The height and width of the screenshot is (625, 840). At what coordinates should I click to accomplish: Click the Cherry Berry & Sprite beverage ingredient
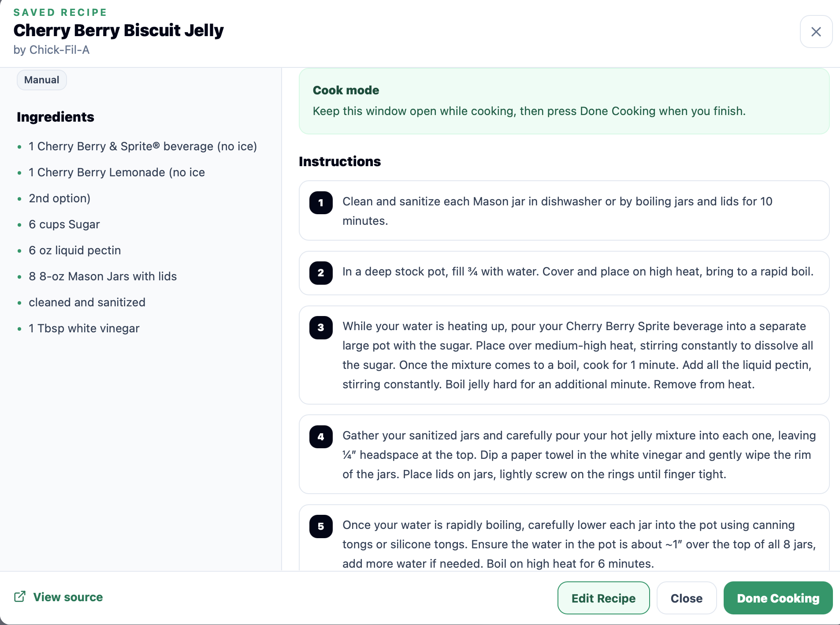click(x=143, y=146)
